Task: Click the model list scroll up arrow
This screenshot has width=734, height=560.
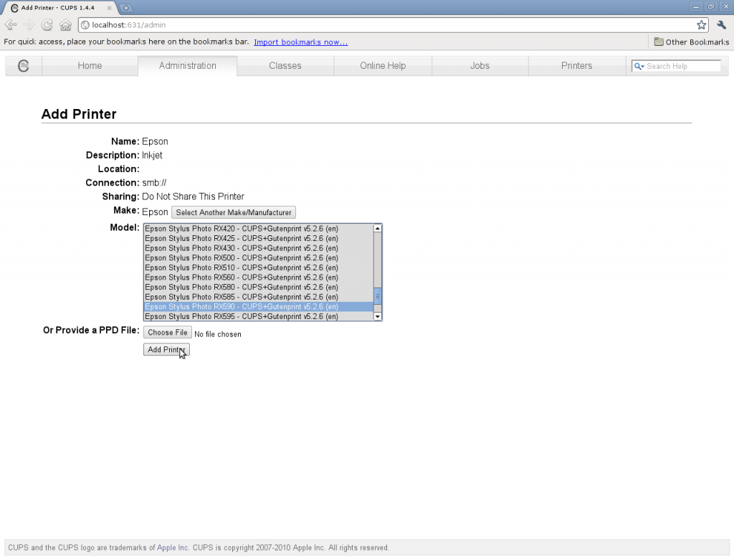Action: coord(378,229)
